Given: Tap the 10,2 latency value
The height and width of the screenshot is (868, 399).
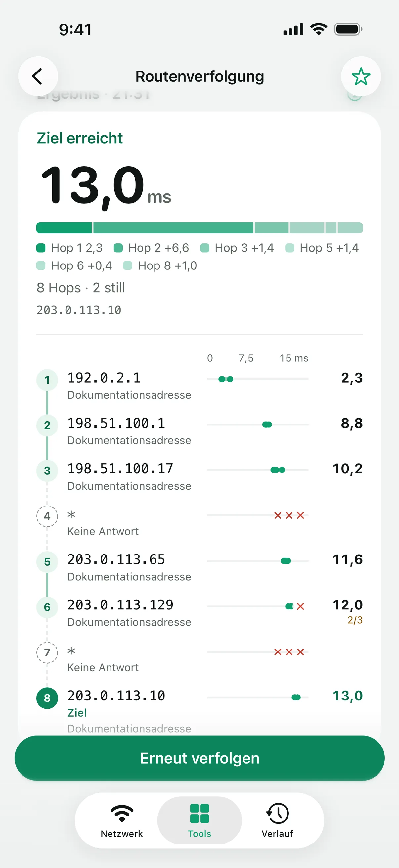Looking at the screenshot, I should coord(348,469).
